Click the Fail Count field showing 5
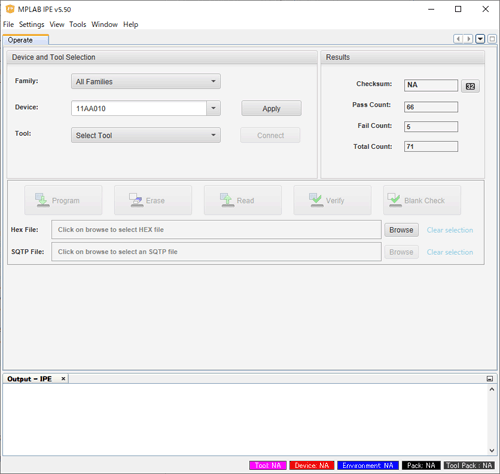The height and width of the screenshot is (474, 500). [431, 127]
